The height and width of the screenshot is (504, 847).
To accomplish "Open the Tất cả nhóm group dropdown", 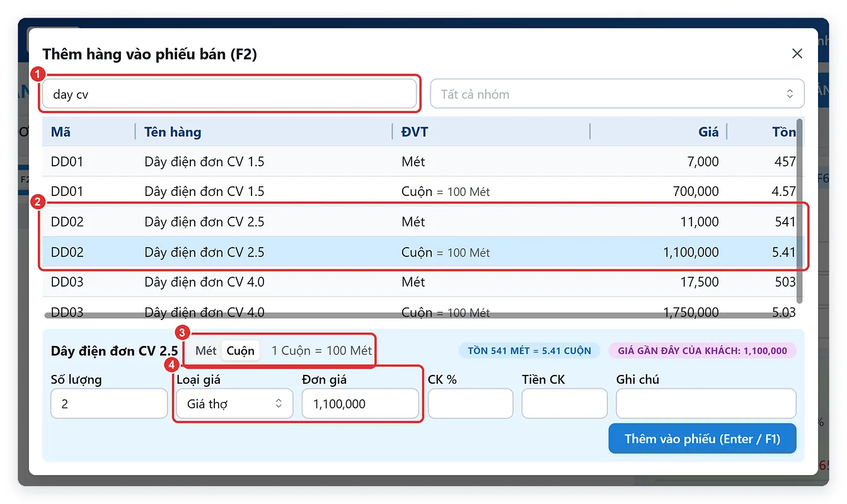I will click(617, 94).
